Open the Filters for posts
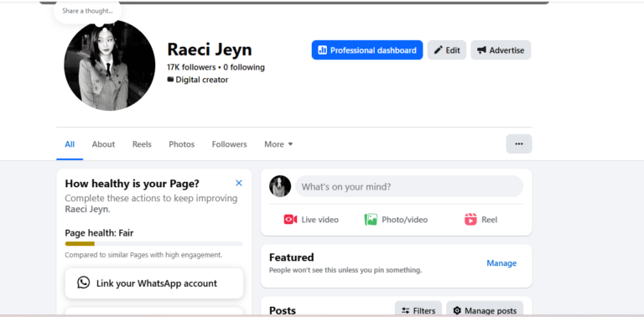Screen dimensions: 644x317 418,310
